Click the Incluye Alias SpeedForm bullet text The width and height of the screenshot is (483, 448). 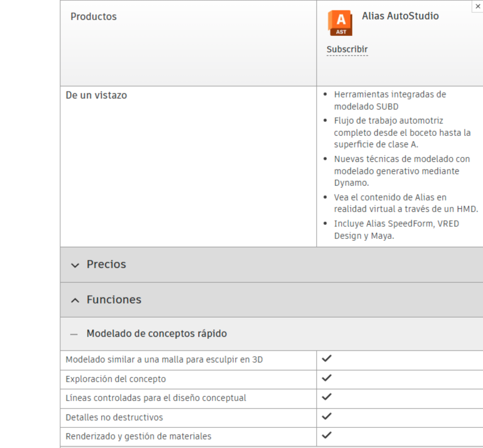pyautogui.click(x=396, y=230)
